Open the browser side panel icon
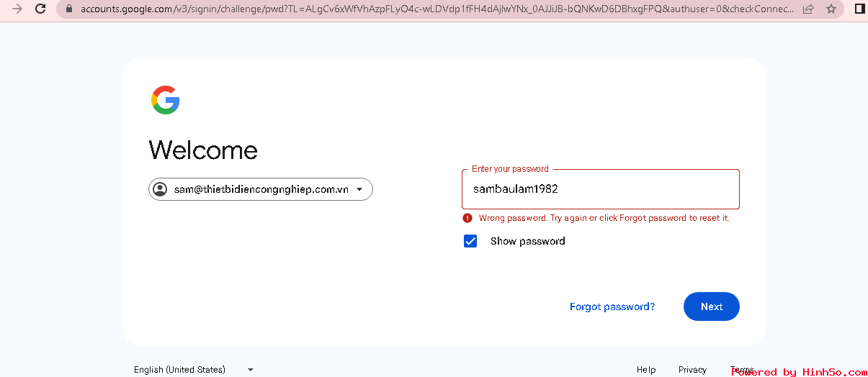The width and height of the screenshot is (868, 377). [859, 9]
